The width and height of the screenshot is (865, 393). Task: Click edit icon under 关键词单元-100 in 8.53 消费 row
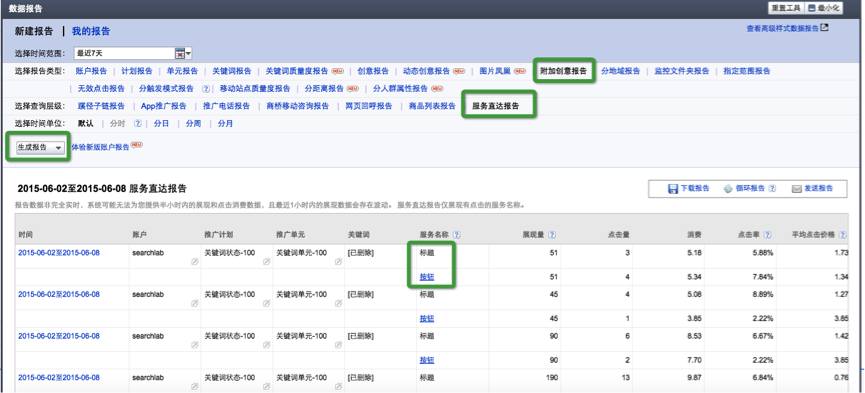(x=338, y=345)
